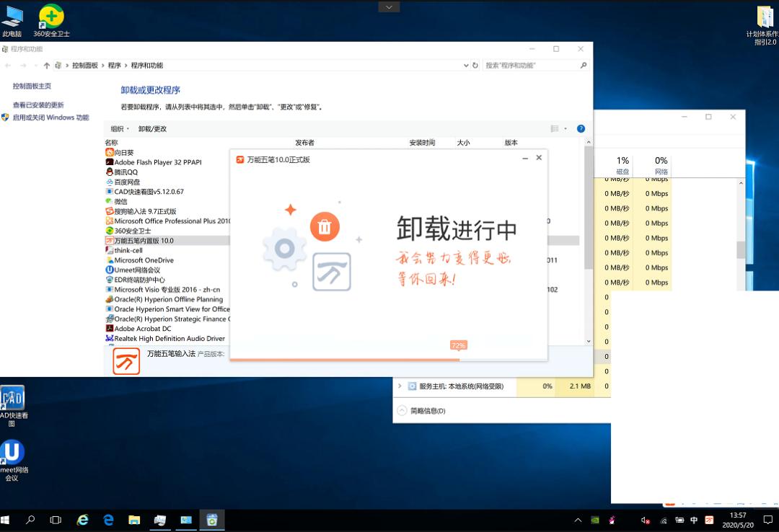The width and height of the screenshot is (779, 532).
Task: Click the NVIDIA icon in the system tray
Action: [596, 520]
